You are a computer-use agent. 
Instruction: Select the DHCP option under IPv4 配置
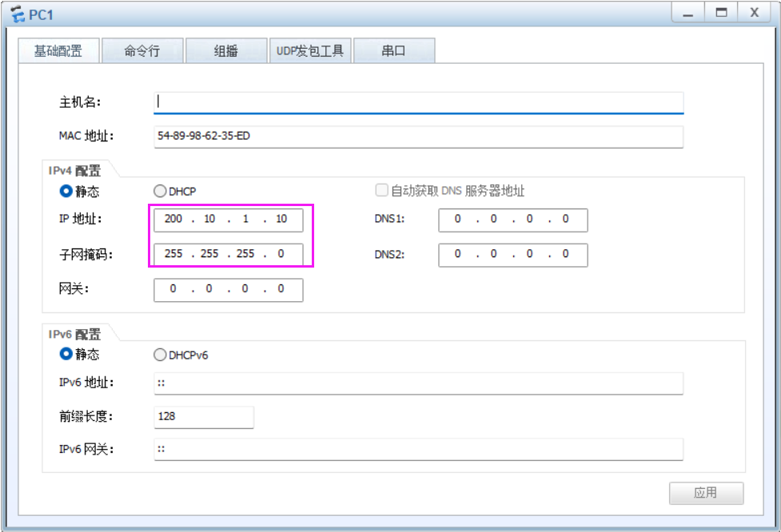(158, 191)
